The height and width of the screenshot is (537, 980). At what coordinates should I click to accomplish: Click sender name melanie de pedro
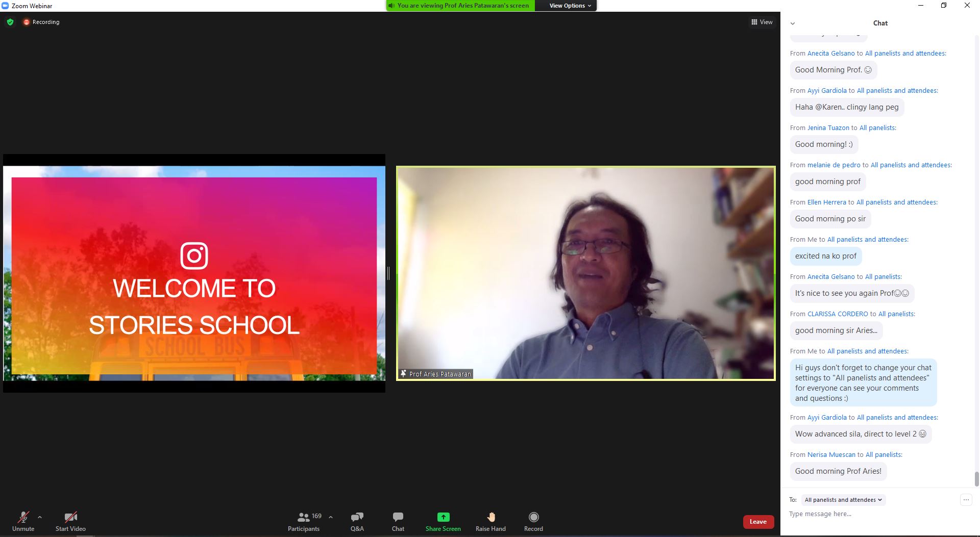834,165
